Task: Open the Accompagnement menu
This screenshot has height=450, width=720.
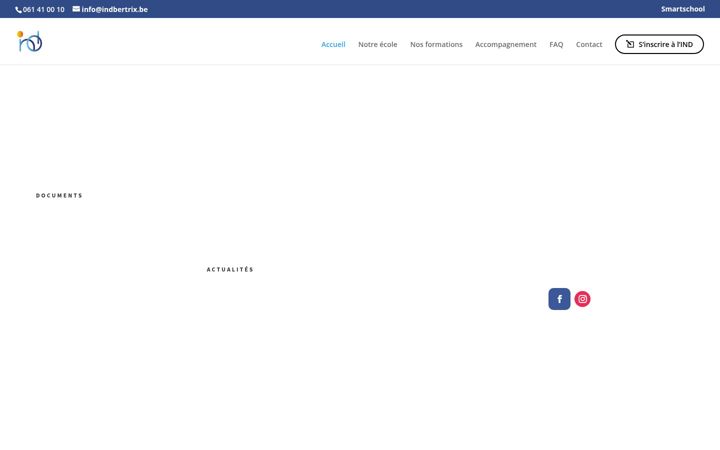Action: coord(506,45)
